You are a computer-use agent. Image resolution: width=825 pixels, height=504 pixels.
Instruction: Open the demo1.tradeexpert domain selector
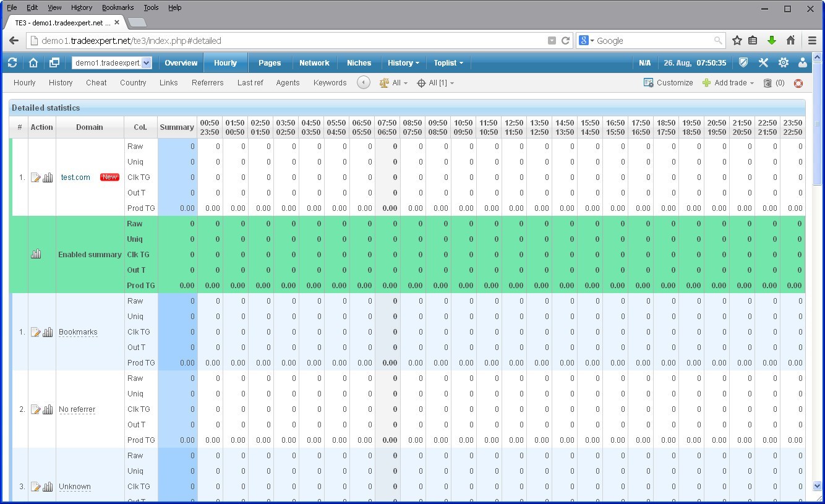click(x=111, y=63)
